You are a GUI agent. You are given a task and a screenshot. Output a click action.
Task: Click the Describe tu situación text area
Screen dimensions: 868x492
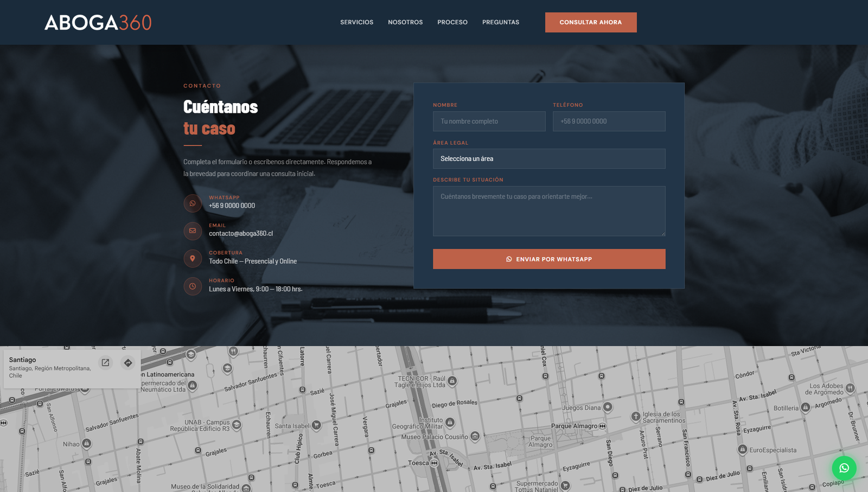coord(549,211)
